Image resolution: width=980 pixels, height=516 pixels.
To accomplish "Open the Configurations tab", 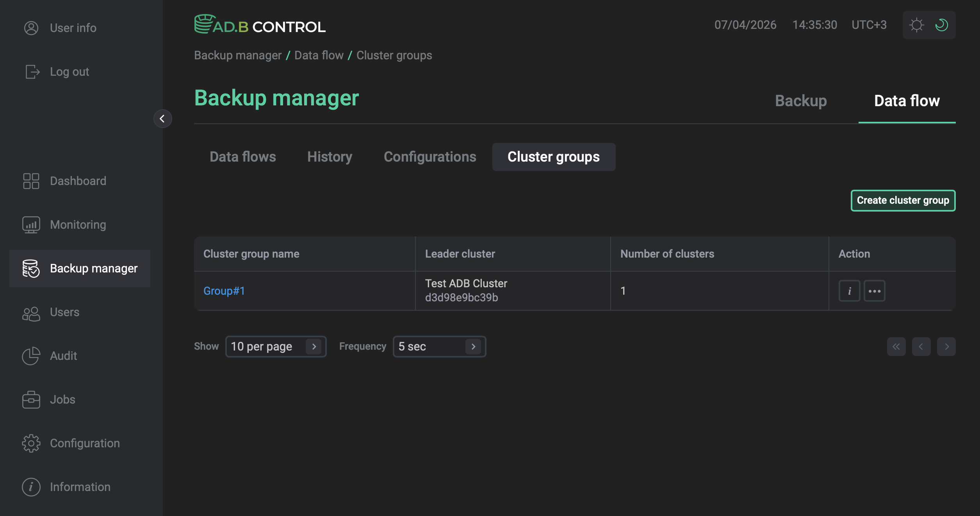I will coord(430,157).
